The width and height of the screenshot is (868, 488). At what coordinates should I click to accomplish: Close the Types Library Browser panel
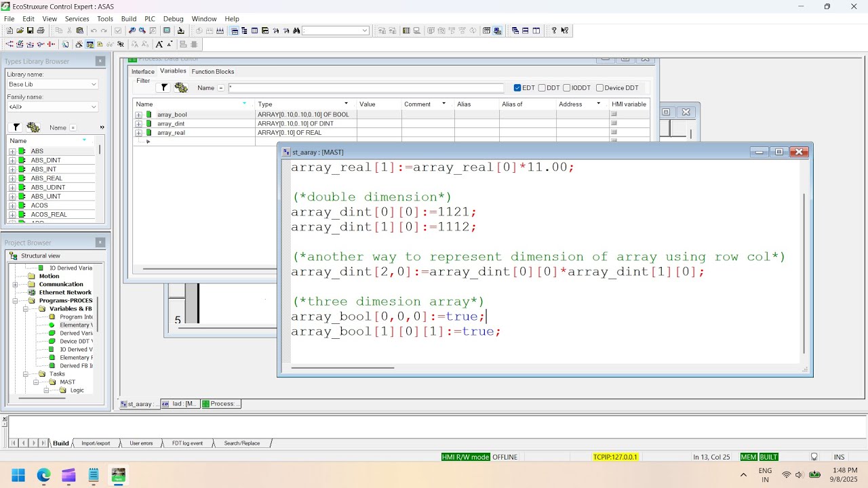click(x=100, y=61)
